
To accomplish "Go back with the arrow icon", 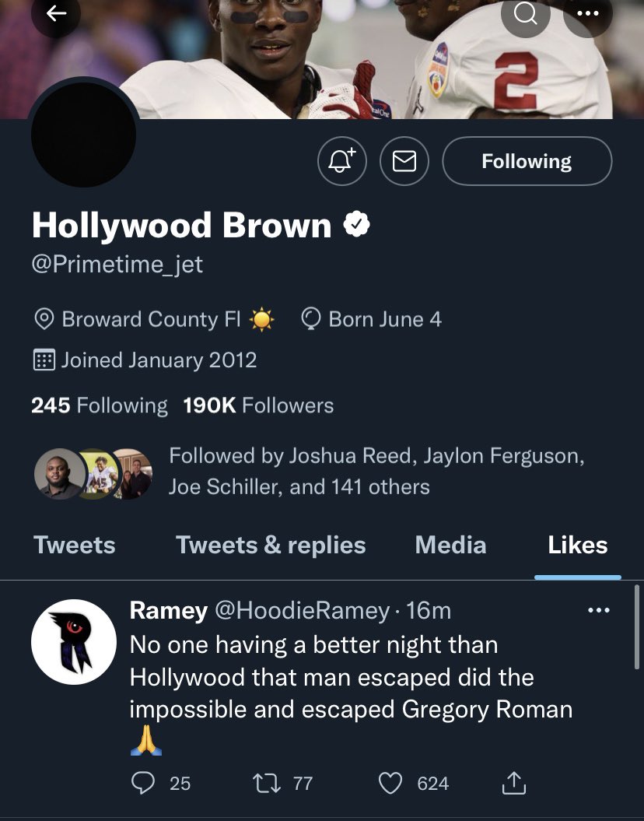I will coord(56,13).
